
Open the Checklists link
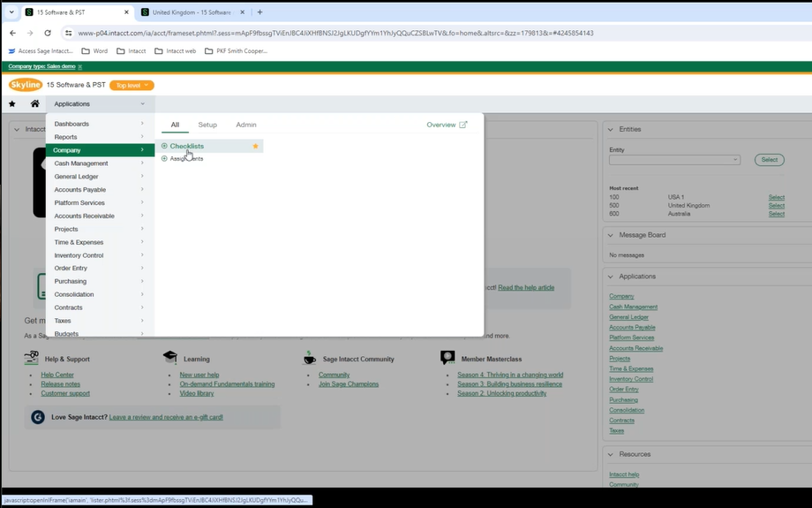point(187,146)
